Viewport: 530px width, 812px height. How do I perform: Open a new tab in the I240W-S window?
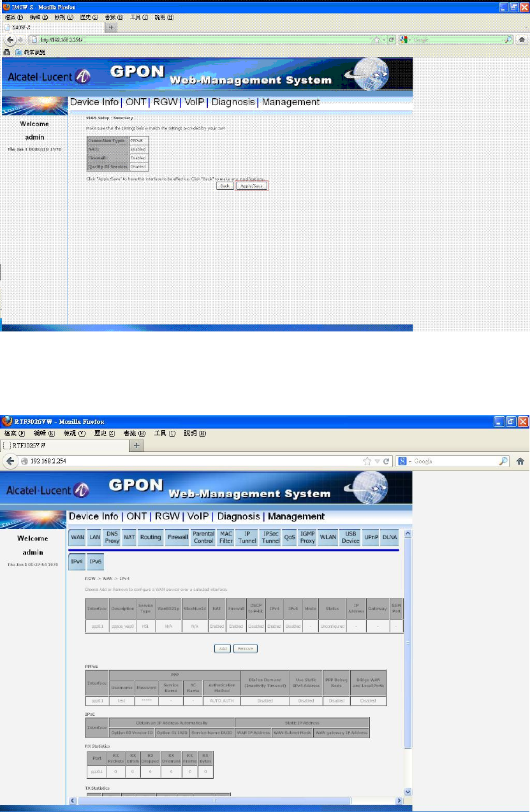112,27
